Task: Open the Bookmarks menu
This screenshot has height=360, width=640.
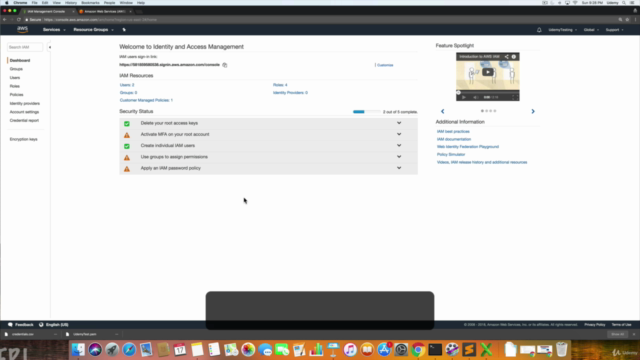Action: (90, 3)
